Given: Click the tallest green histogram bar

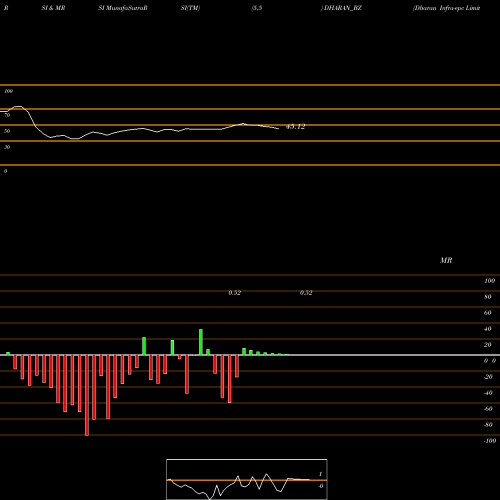Looking at the screenshot, I should (201, 342).
